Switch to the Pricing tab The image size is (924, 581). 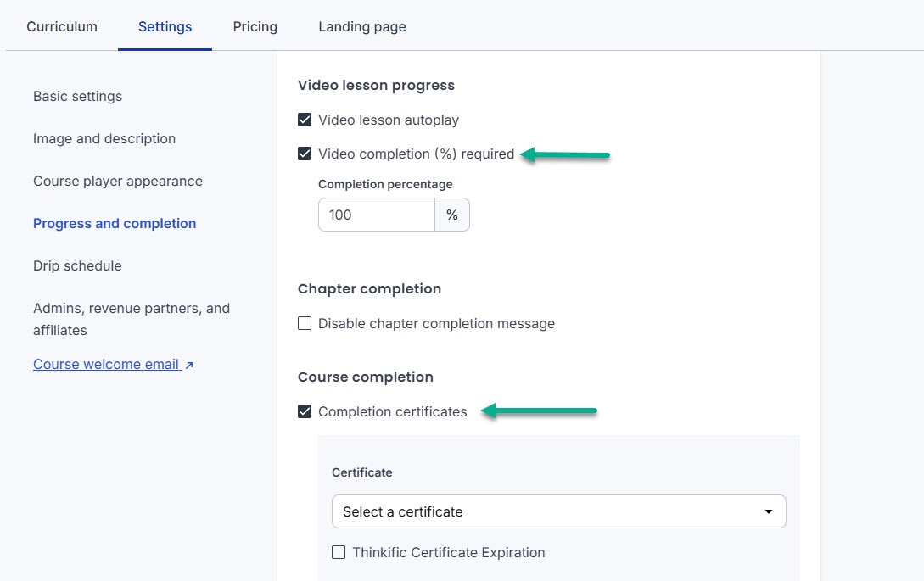(255, 26)
